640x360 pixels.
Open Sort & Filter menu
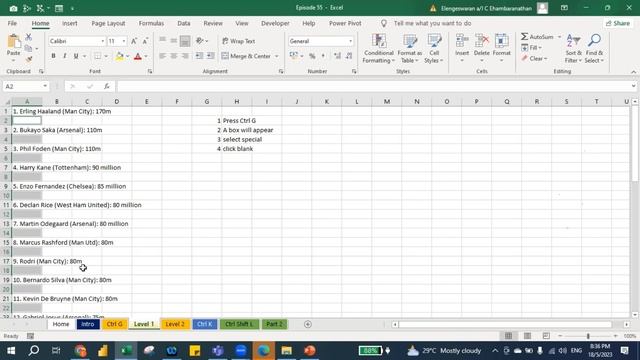tap(573, 49)
